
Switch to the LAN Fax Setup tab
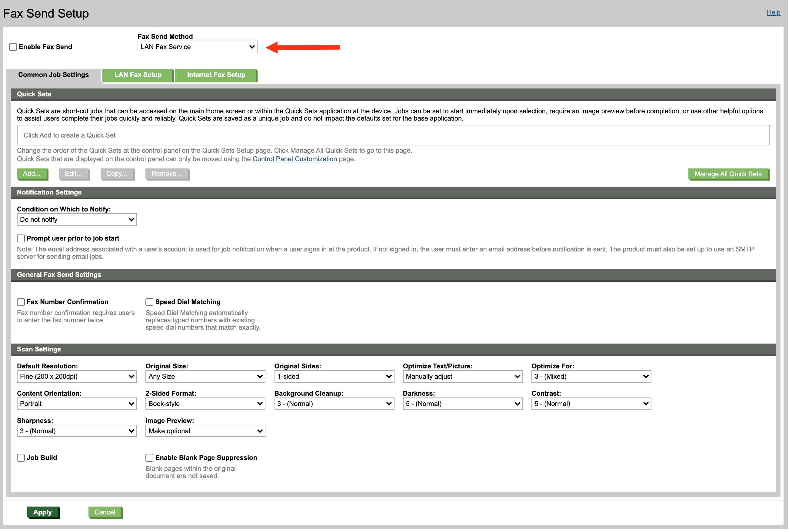pos(138,75)
